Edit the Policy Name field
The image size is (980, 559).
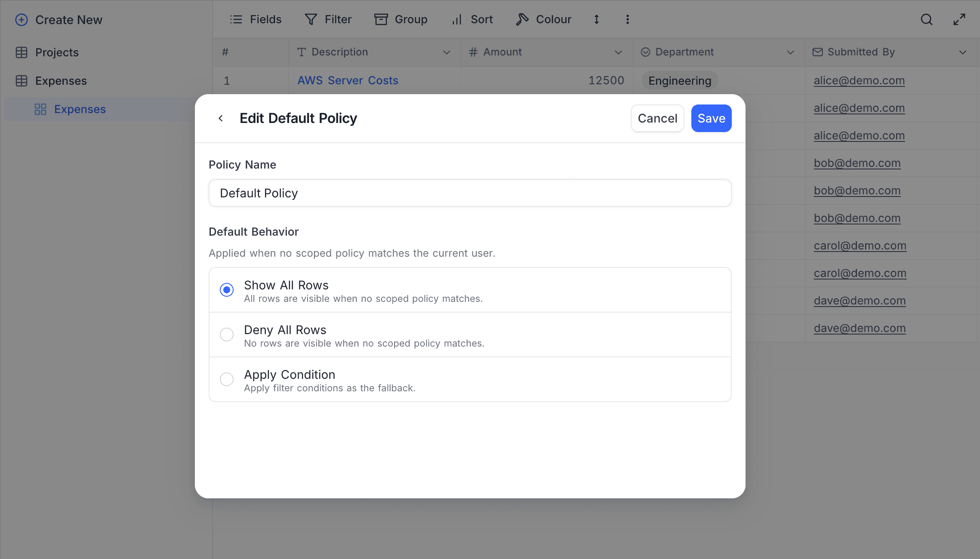tap(469, 193)
